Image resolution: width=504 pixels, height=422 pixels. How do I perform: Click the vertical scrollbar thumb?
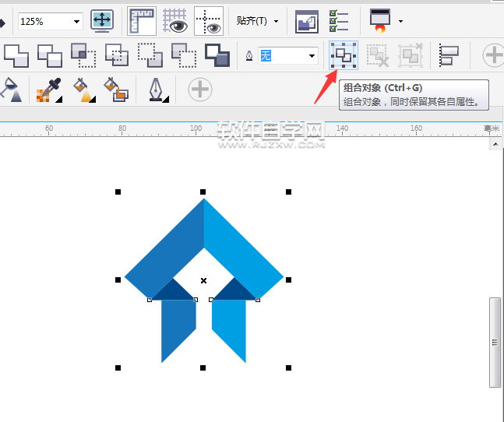pos(495,343)
